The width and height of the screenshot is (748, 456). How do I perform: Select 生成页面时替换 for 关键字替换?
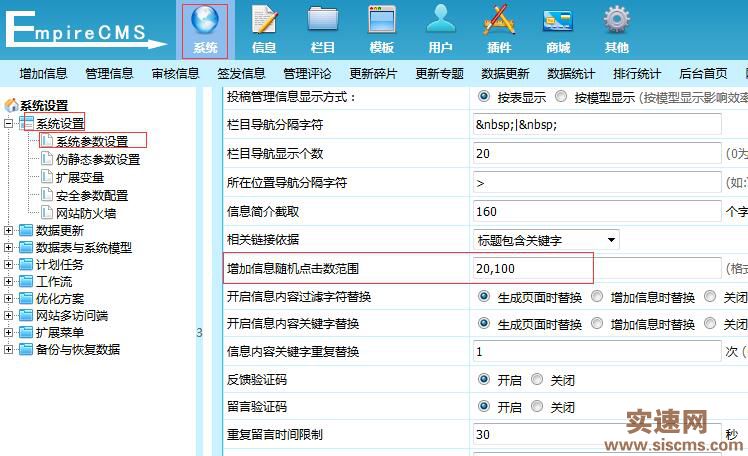tap(484, 323)
